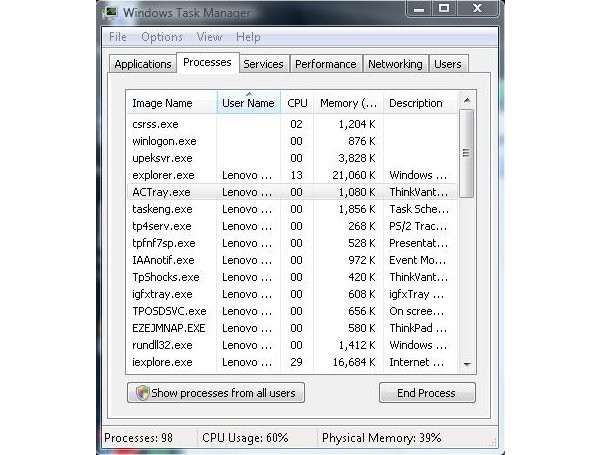The height and width of the screenshot is (455, 600).
Task: Click Show processes from all users
Action: pyautogui.click(x=216, y=393)
